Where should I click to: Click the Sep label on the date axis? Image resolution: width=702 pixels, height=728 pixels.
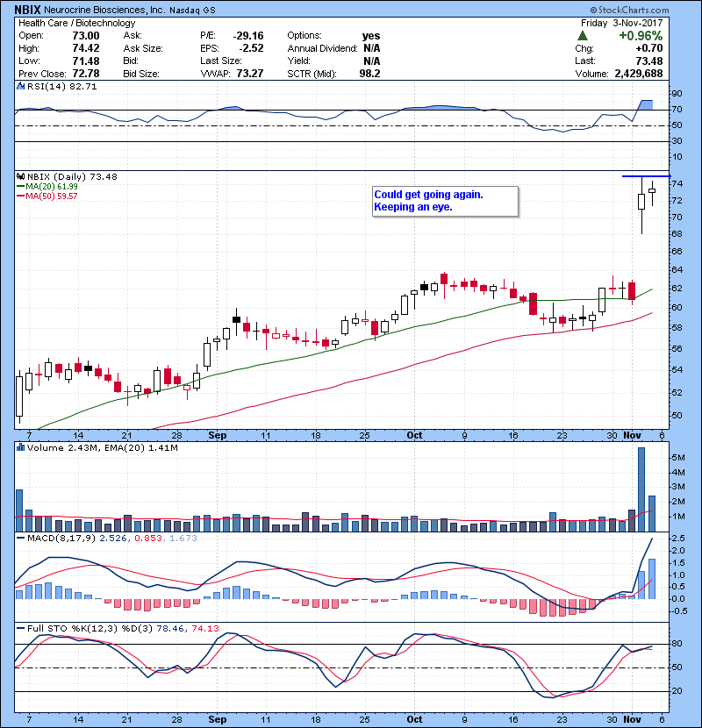[x=218, y=435]
